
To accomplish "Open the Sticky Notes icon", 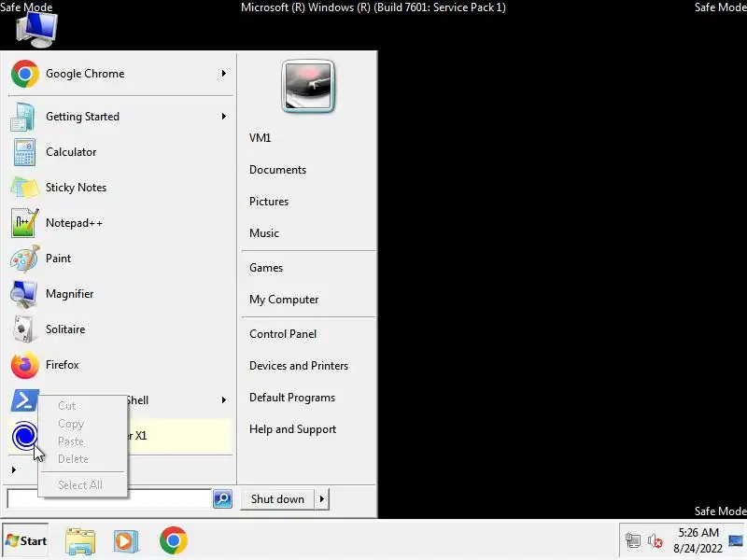I will 24,188.
